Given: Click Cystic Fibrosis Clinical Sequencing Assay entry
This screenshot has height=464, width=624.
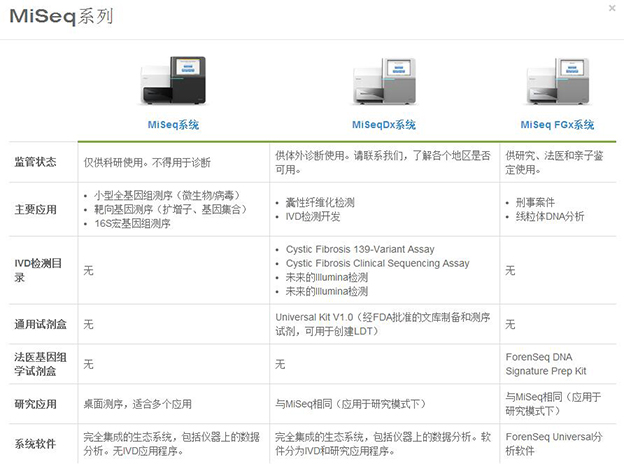Looking at the screenshot, I should [x=377, y=263].
